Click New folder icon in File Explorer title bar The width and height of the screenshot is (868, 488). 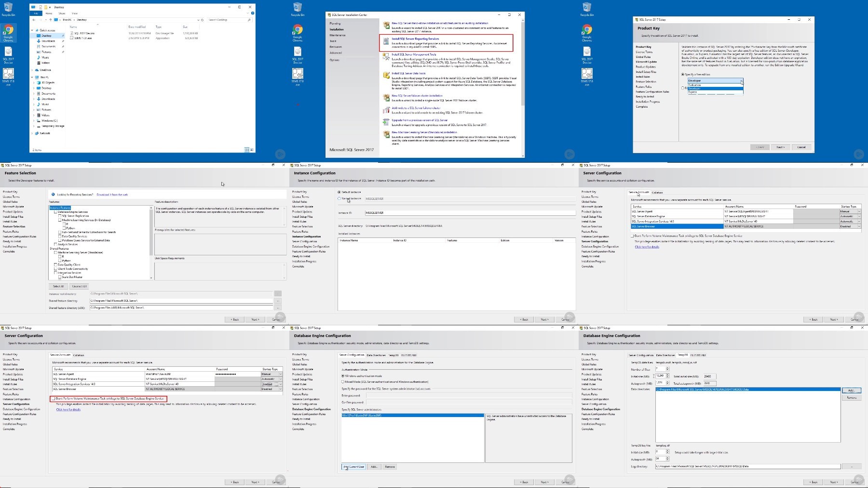[x=45, y=7]
